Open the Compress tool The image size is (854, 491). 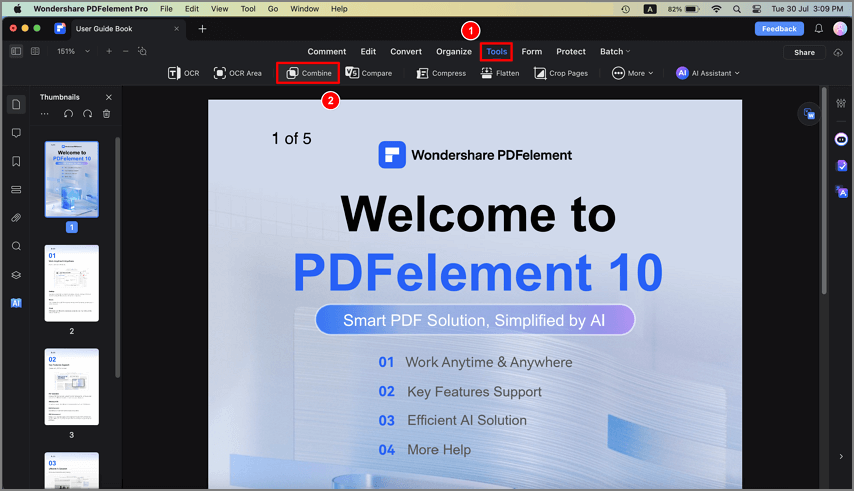tap(441, 73)
